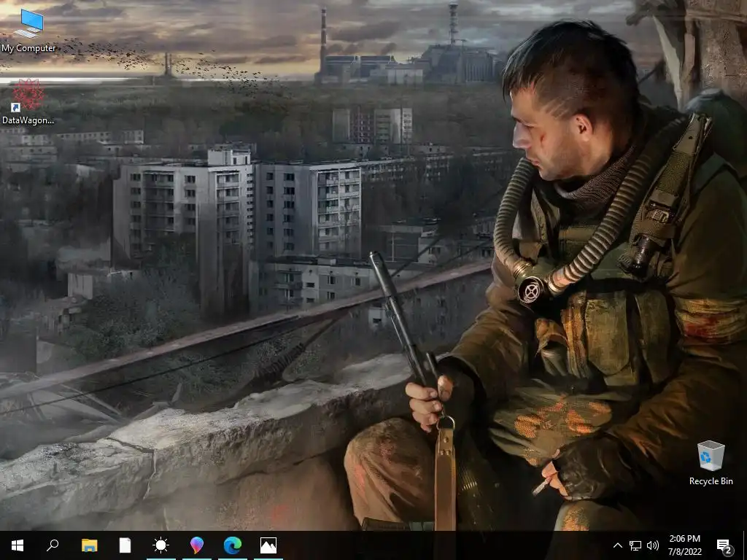Open the colorful balloon app in taskbar
The height and width of the screenshot is (560, 747).
coord(197,545)
